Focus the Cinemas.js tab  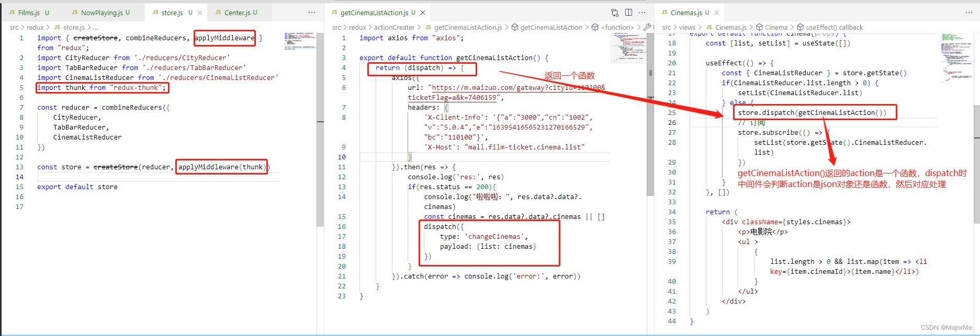coord(685,13)
